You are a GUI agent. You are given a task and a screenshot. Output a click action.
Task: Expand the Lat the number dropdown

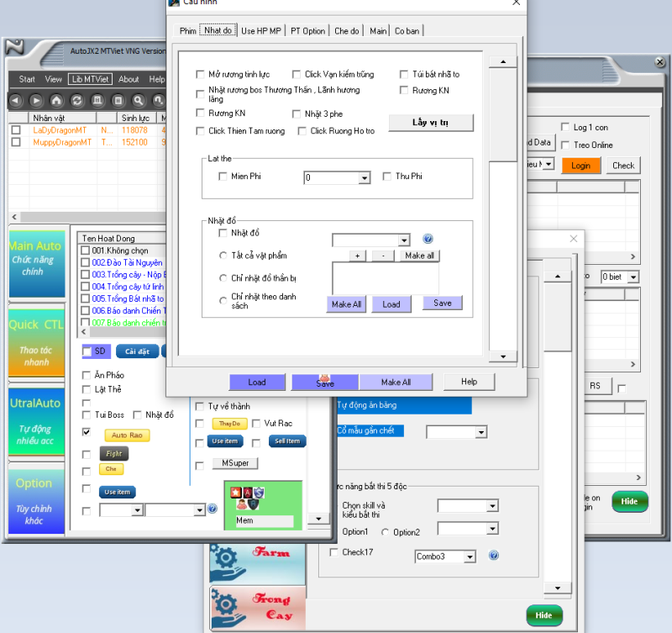(x=365, y=178)
